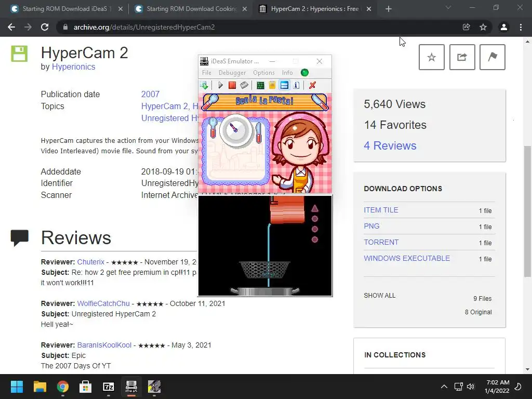The image size is (532, 399).
Task: Click the HyperCam 2 topic link
Action: [x=165, y=106]
